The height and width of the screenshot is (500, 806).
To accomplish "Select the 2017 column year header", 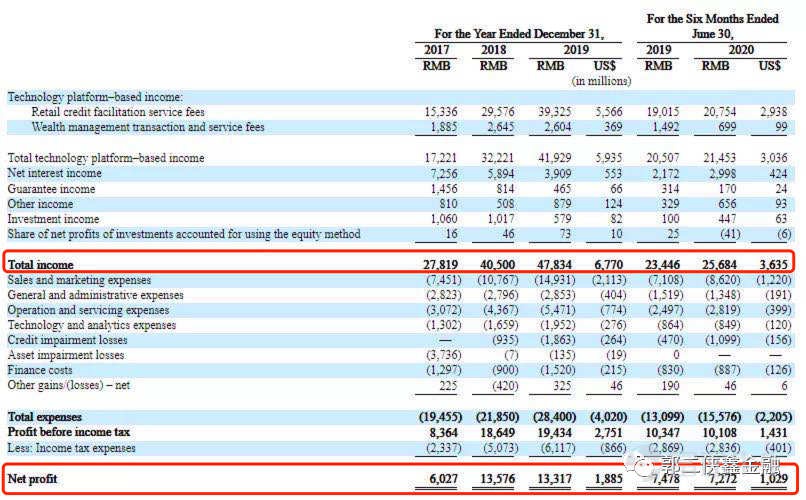I will [436, 50].
